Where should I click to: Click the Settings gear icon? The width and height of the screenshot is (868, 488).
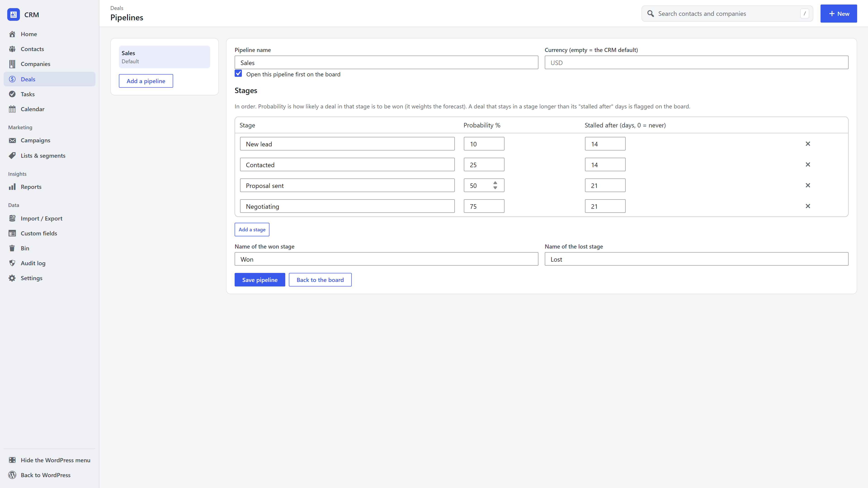tap(12, 278)
